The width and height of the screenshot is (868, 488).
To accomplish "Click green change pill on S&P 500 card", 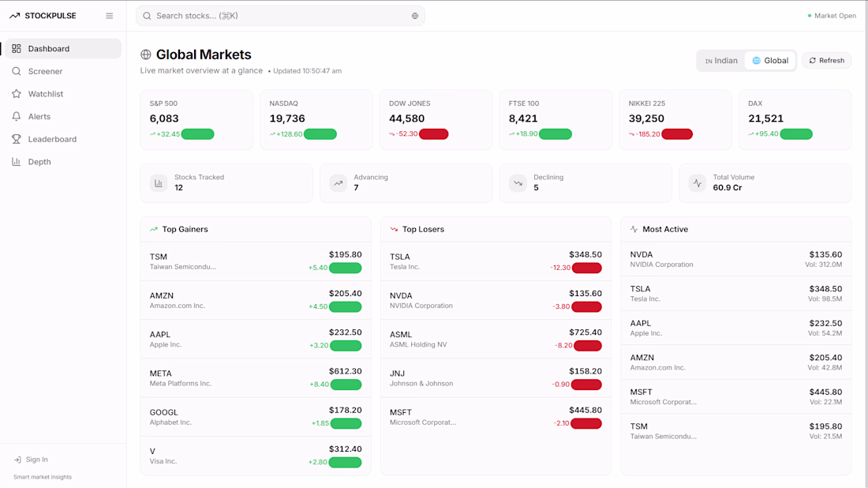I will tap(197, 134).
